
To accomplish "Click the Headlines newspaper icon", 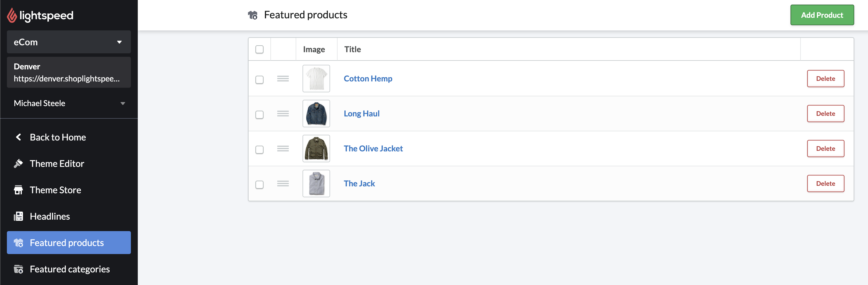I will pyautogui.click(x=19, y=216).
